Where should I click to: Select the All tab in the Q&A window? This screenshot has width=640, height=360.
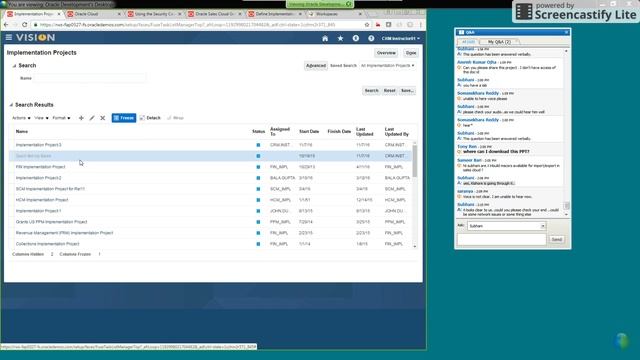click(468, 42)
